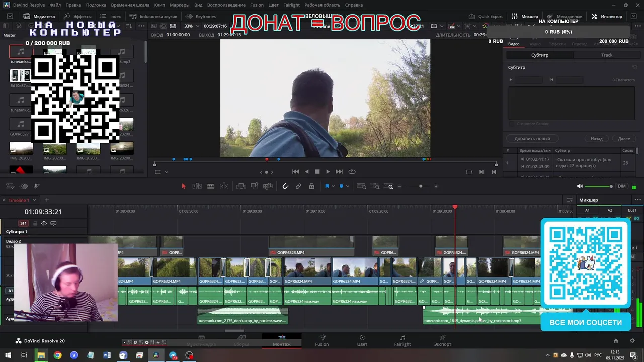Select the Track tab in inspector
Screen dimensions: 644x362
[x=607, y=55]
